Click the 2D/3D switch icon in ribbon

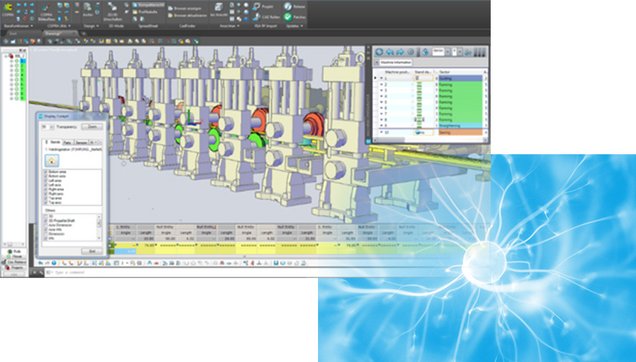(x=112, y=8)
